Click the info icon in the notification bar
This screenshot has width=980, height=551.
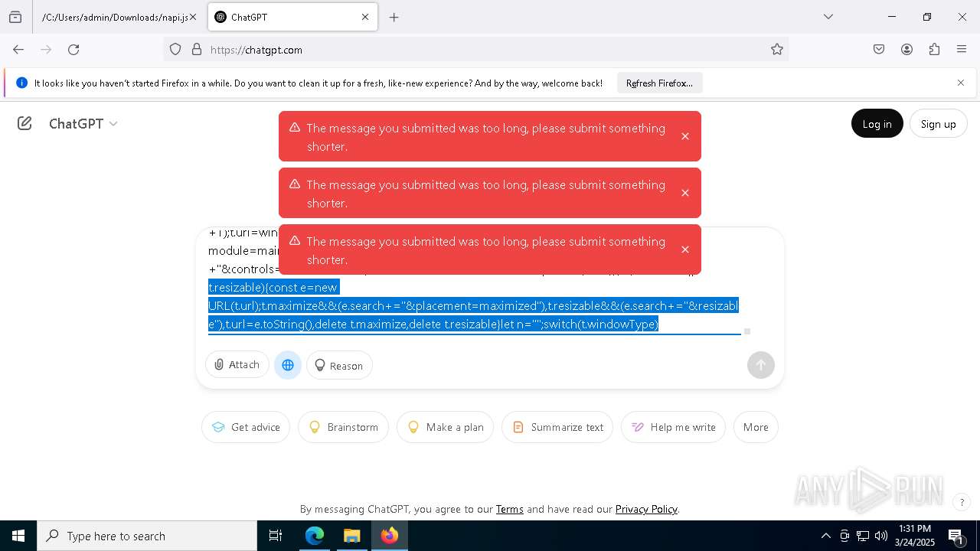pos(21,83)
